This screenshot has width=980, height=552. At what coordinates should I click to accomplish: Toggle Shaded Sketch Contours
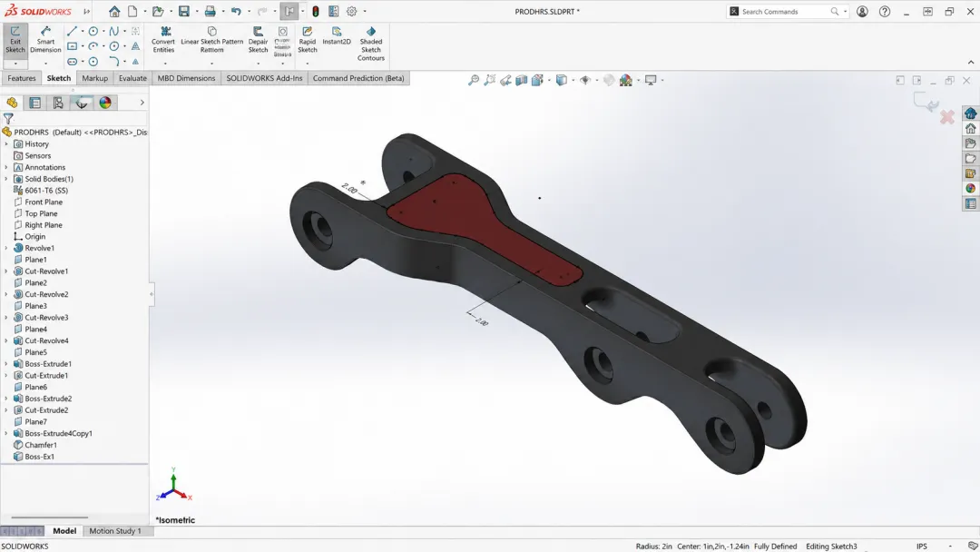(x=370, y=44)
